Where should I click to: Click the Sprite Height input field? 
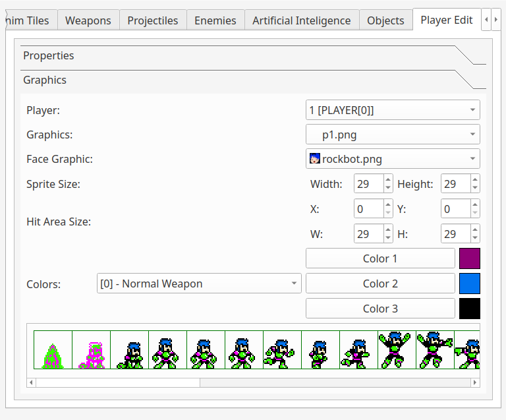[x=456, y=184]
